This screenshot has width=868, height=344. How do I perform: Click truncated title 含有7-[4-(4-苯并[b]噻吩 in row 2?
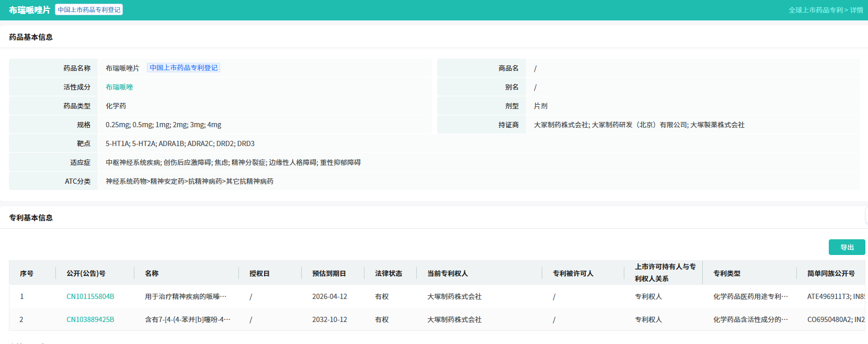point(187,319)
